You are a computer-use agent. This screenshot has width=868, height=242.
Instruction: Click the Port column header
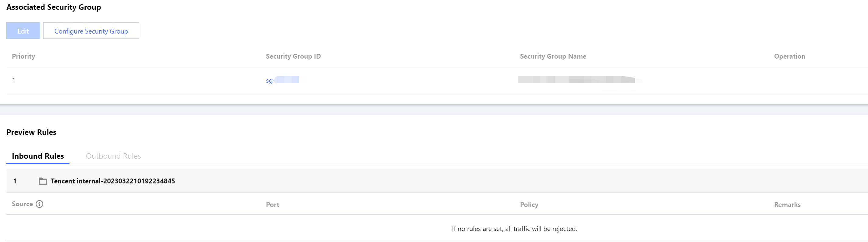(x=272, y=204)
